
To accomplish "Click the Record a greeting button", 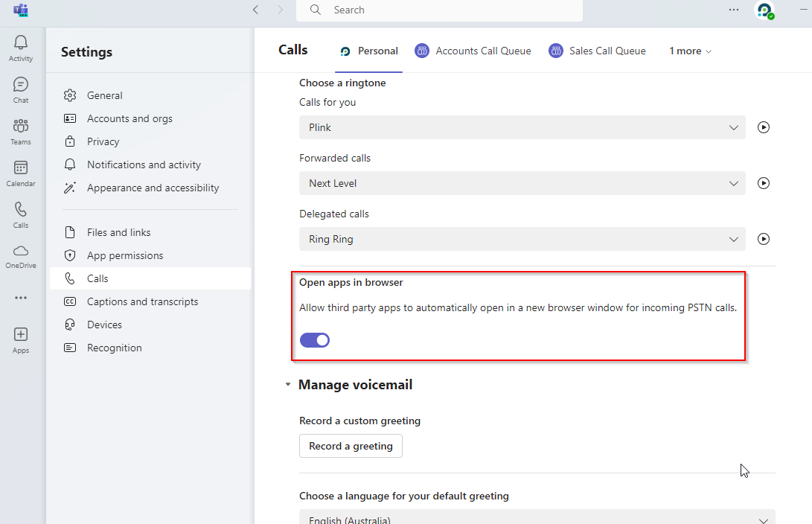I will tap(351, 446).
